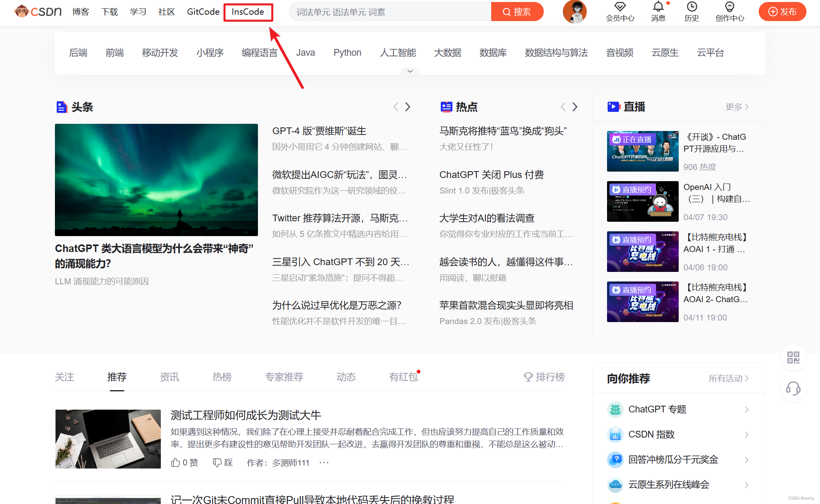
Task: Open 历史 clock icon
Action: (x=692, y=7)
